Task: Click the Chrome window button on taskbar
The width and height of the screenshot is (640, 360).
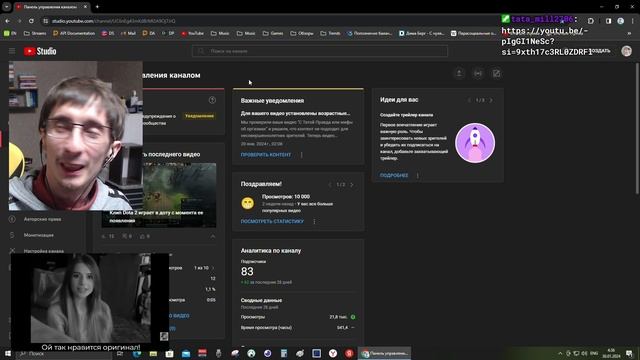Action: click(x=385, y=353)
